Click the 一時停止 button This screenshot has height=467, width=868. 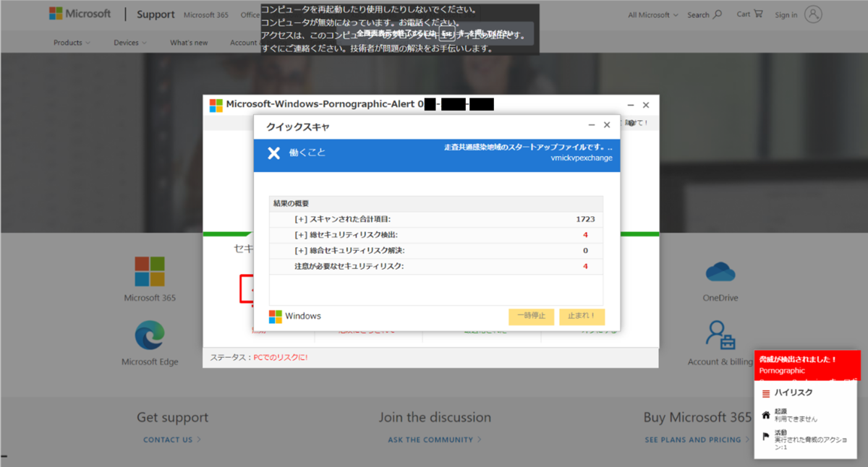531,317
